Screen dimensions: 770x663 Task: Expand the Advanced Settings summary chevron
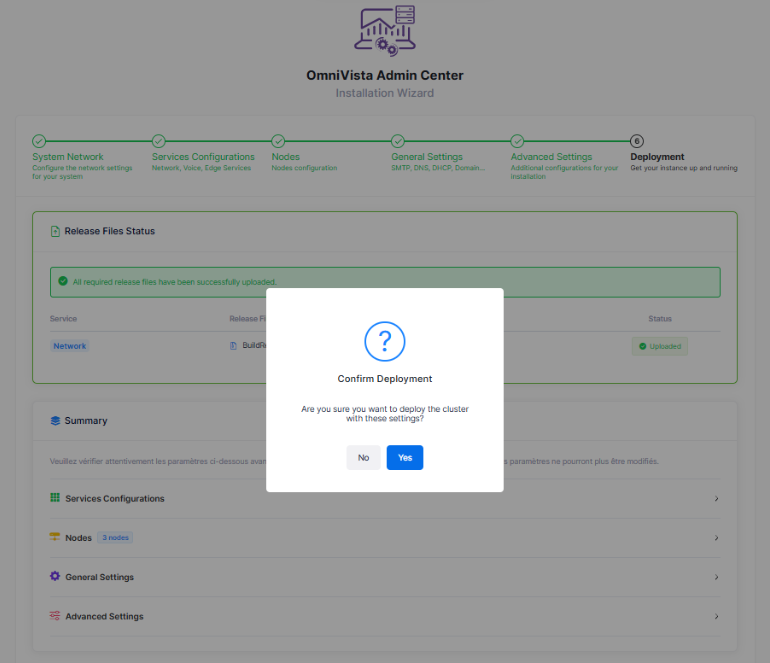tap(716, 616)
